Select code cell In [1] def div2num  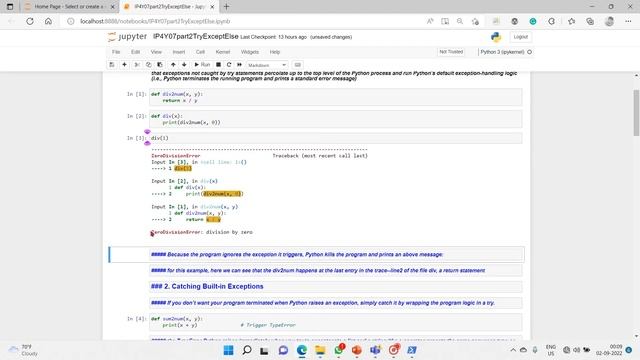pos(336,97)
